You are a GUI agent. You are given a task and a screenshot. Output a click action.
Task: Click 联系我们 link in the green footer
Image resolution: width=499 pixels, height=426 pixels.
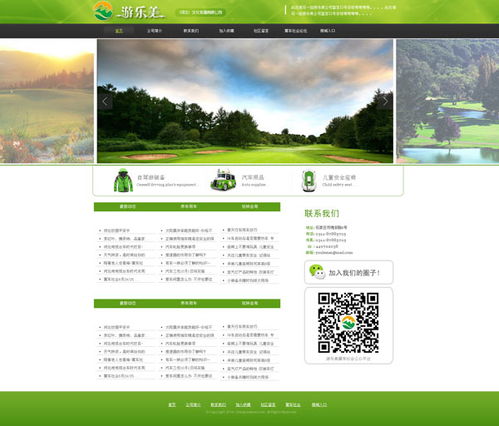218,405
